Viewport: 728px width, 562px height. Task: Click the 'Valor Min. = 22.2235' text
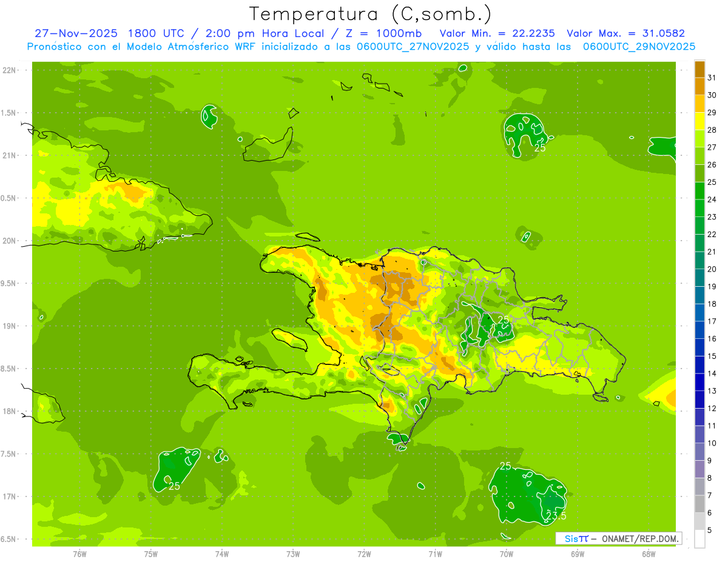pyautogui.click(x=497, y=33)
